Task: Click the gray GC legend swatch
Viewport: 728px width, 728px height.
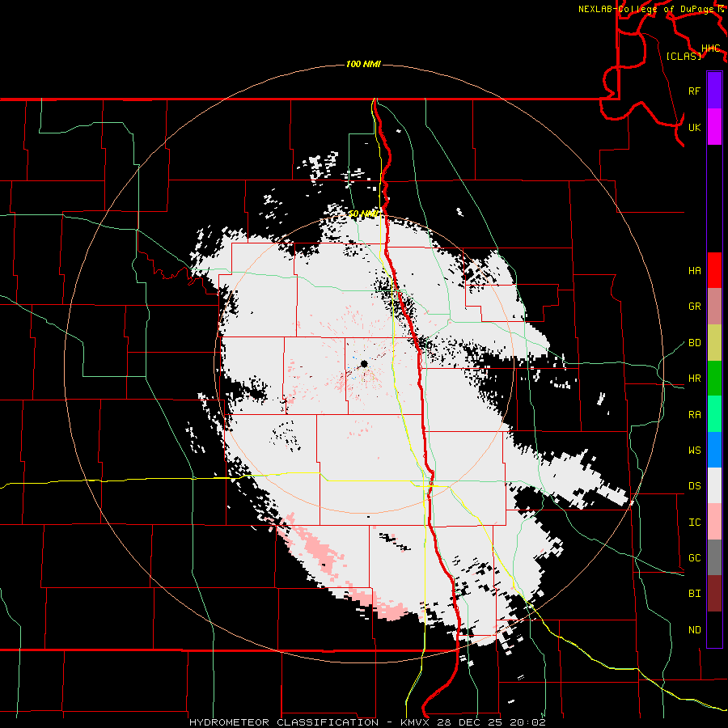Action: (714, 557)
